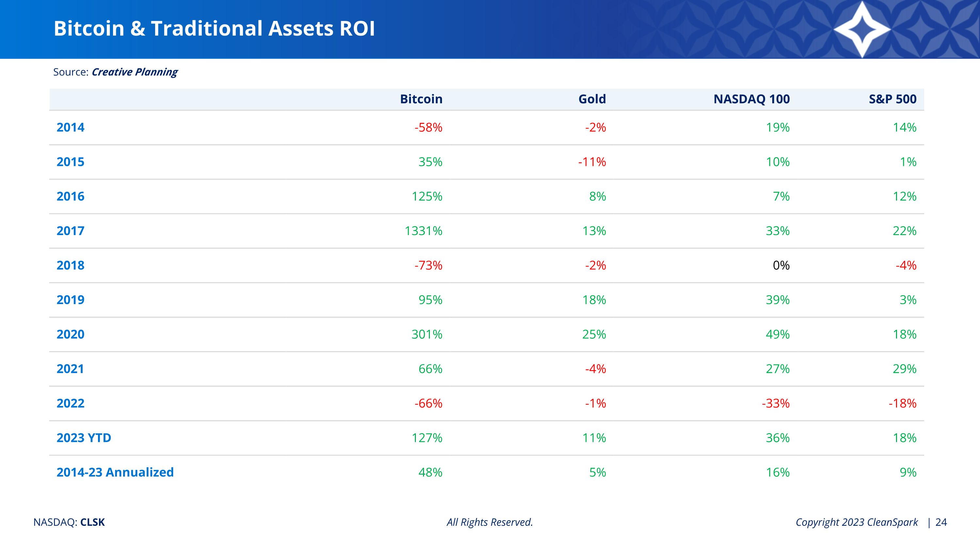Click the 2014 row label

pyautogui.click(x=70, y=127)
